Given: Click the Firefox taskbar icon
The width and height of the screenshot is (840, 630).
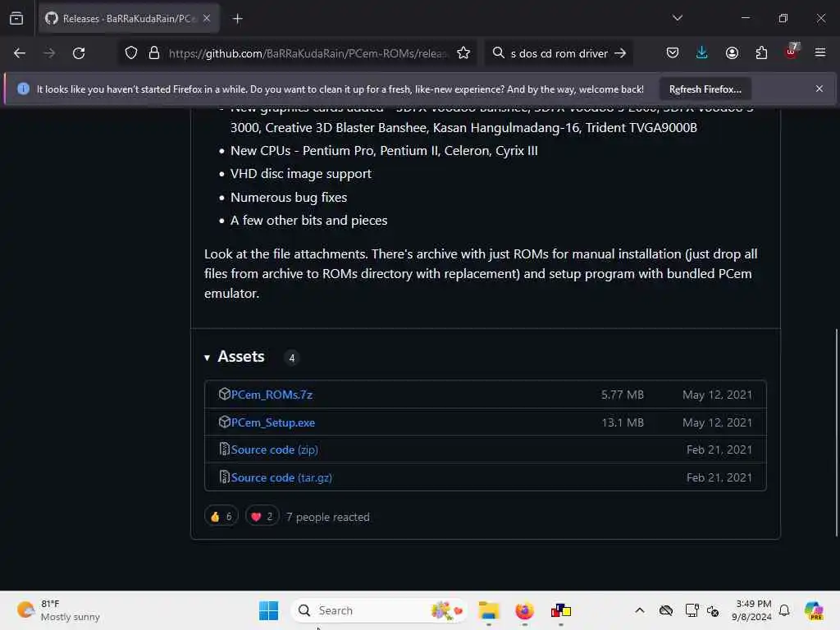Looking at the screenshot, I should point(524,610).
